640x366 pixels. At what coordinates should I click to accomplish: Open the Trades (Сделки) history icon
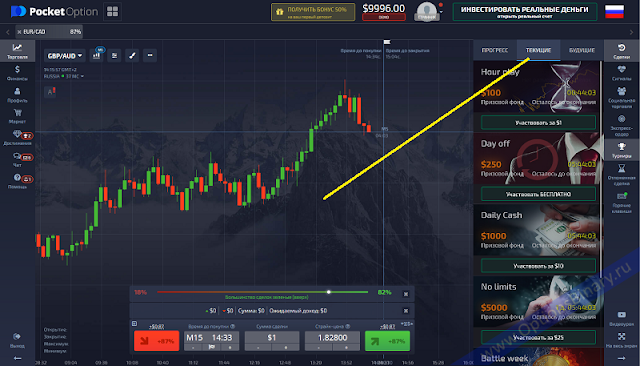(621, 51)
